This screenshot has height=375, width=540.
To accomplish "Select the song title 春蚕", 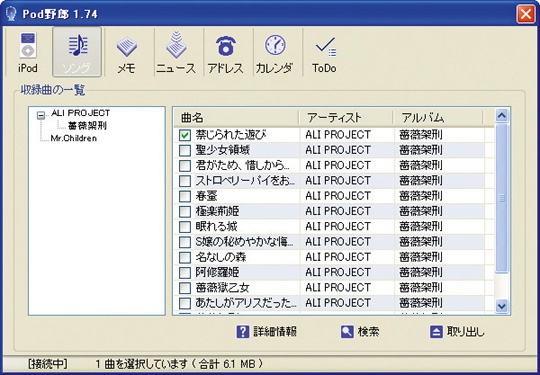I will point(207,196).
